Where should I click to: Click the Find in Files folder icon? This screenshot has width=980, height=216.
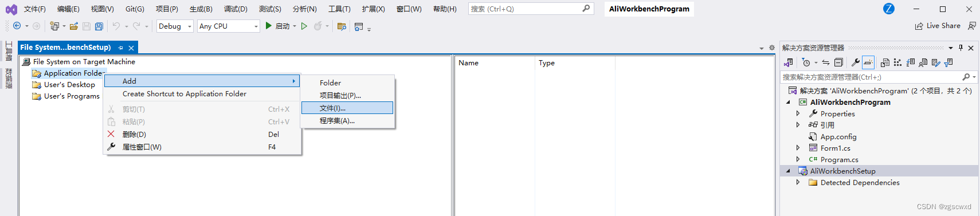(342, 26)
